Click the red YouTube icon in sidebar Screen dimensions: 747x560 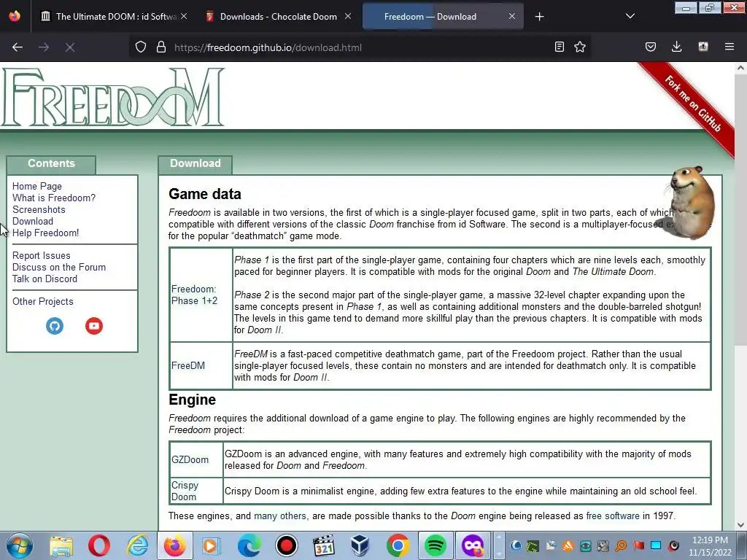point(94,326)
